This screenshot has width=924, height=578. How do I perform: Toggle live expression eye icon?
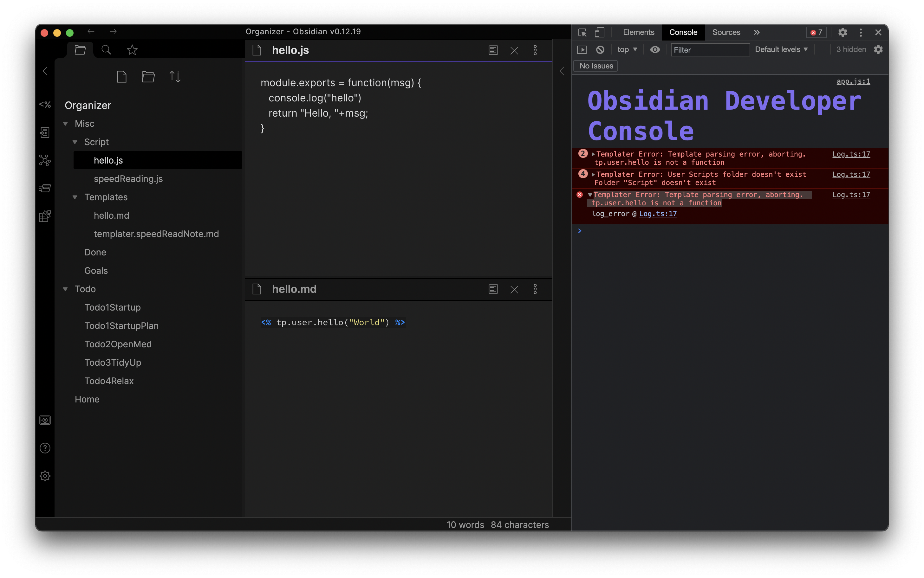pos(655,50)
